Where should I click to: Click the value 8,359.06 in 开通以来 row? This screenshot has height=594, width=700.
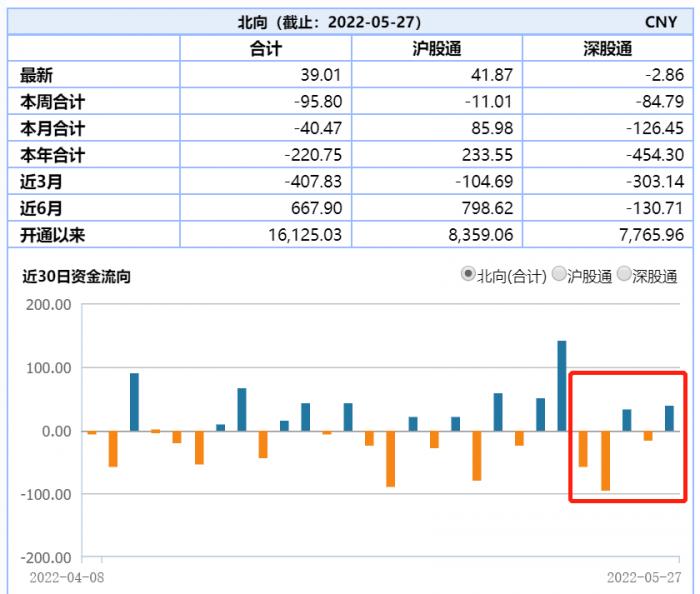pos(481,235)
